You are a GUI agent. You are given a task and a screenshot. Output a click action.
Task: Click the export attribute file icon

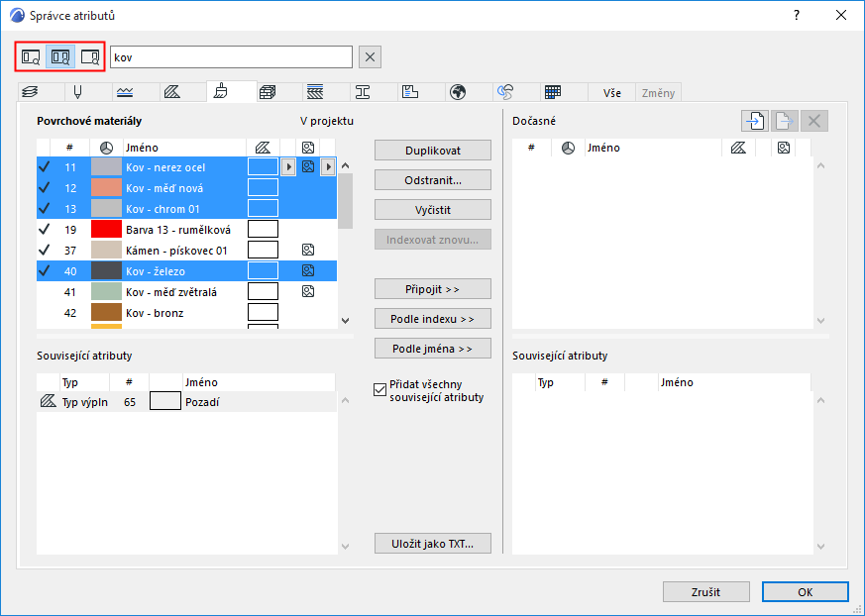[785, 121]
